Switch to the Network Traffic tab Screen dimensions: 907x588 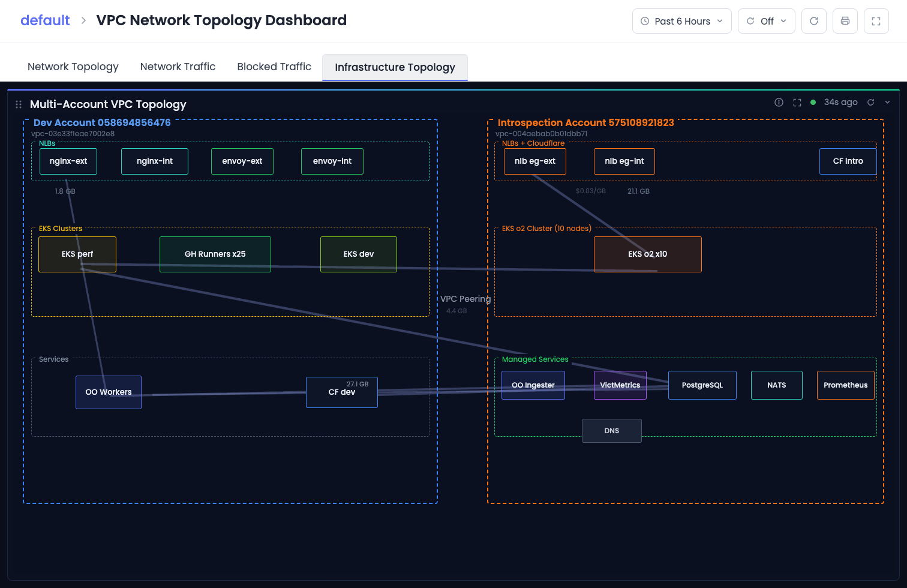click(x=178, y=67)
